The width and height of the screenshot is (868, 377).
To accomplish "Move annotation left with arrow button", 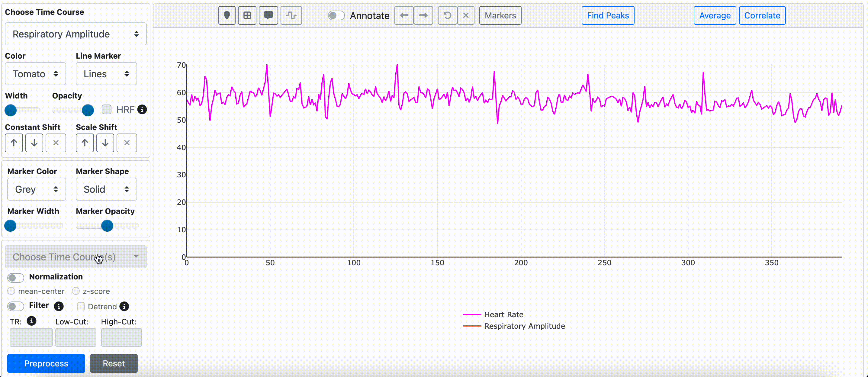I will pyautogui.click(x=404, y=15).
